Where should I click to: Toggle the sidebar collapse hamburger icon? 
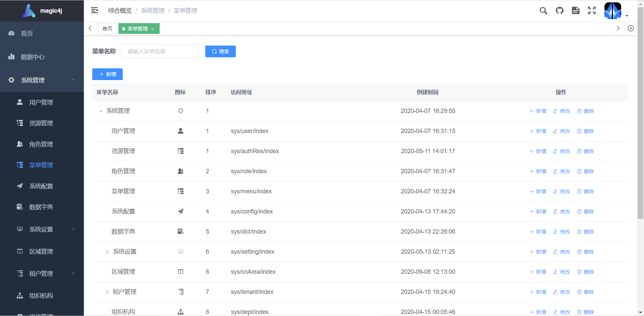[95, 10]
